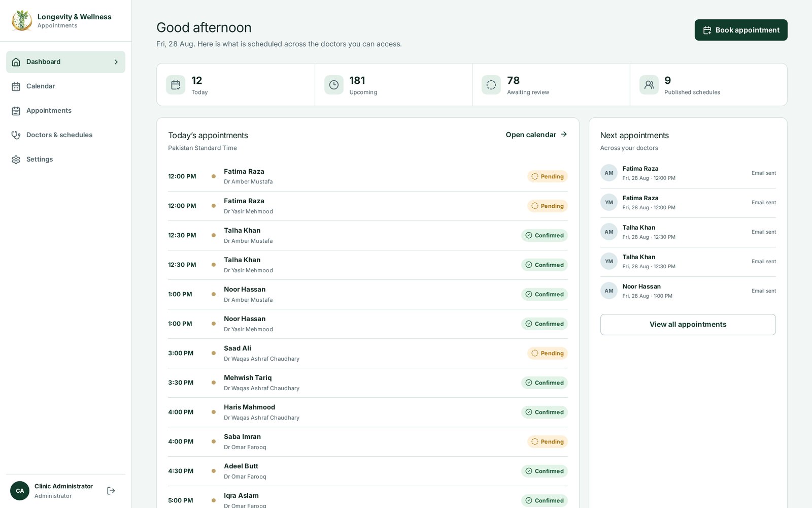
Task: Select Haris Mahmood in today's appointments
Action: click(368, 412)
